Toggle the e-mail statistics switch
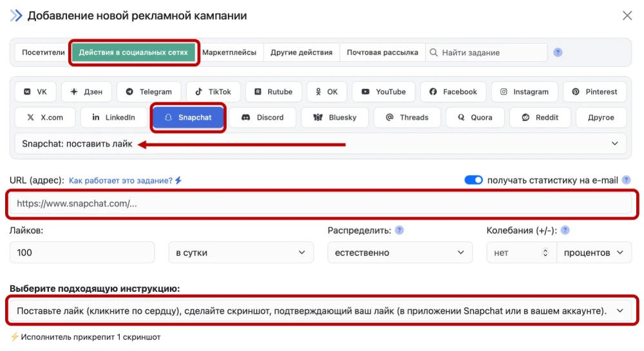This screenshot has height=351, width=644. tap(473, 180)
